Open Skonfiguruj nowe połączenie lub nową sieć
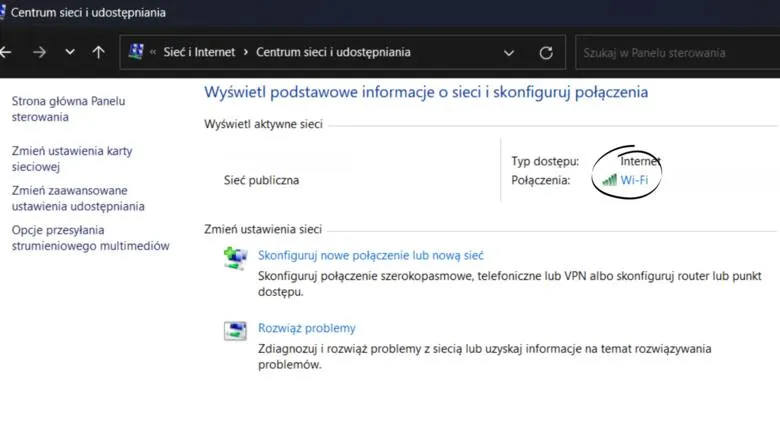This screenshot has height=439, width=780. point(371,255)
